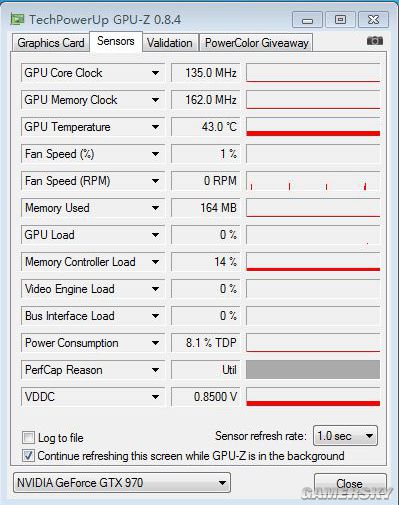Viewport: 399px width, 505px height.
Task: Click the maximize window button
Action: (x=340, y=20)
